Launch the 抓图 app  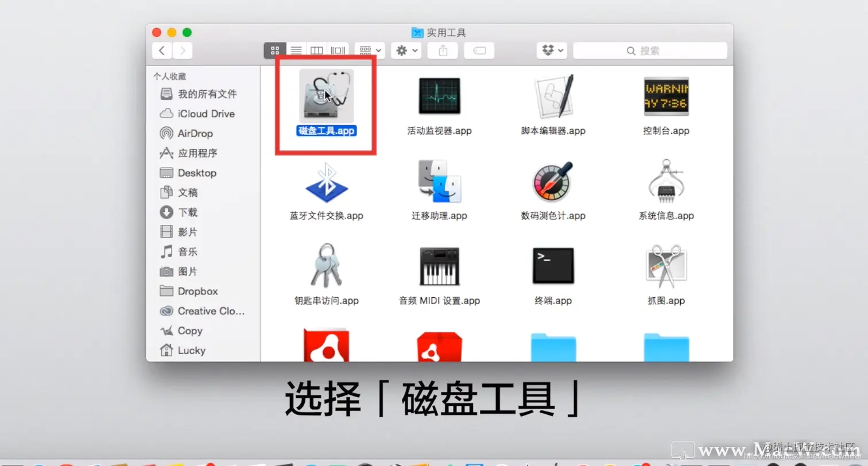[665, 265]
